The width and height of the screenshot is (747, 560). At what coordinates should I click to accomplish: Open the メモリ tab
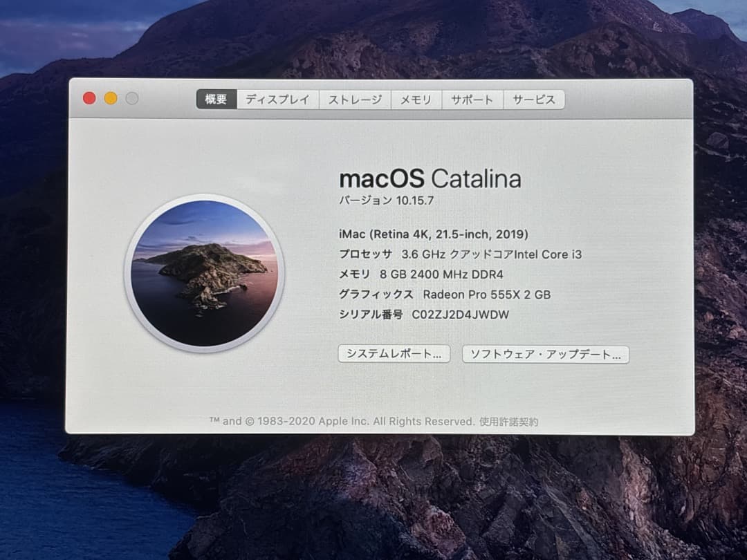(416, 100)
